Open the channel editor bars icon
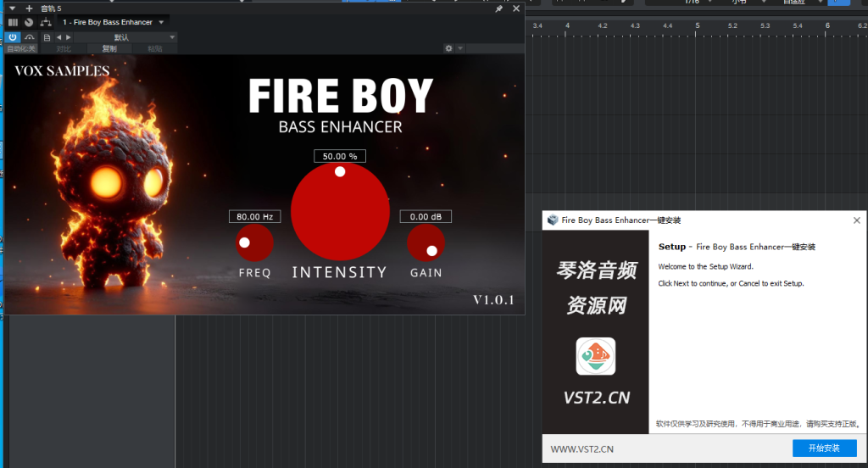 pos(13,22)
